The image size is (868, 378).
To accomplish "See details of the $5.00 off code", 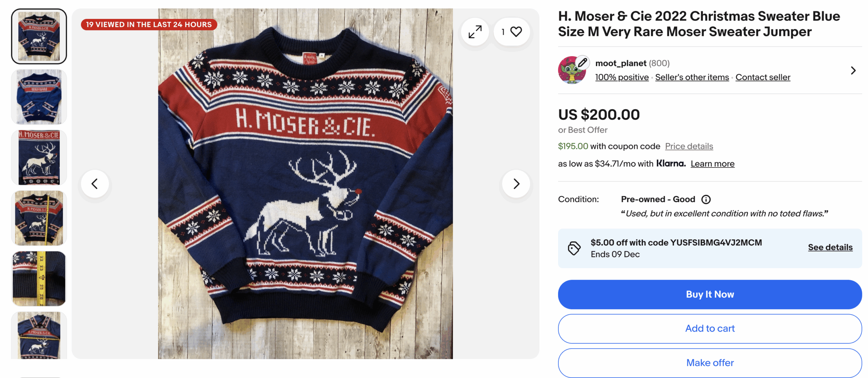I will point(830,247).
